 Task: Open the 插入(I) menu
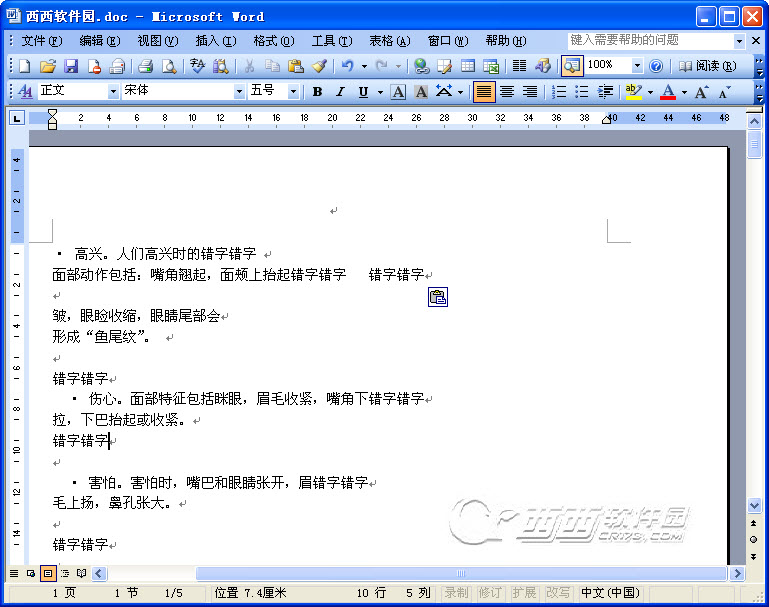pos(216,41)
